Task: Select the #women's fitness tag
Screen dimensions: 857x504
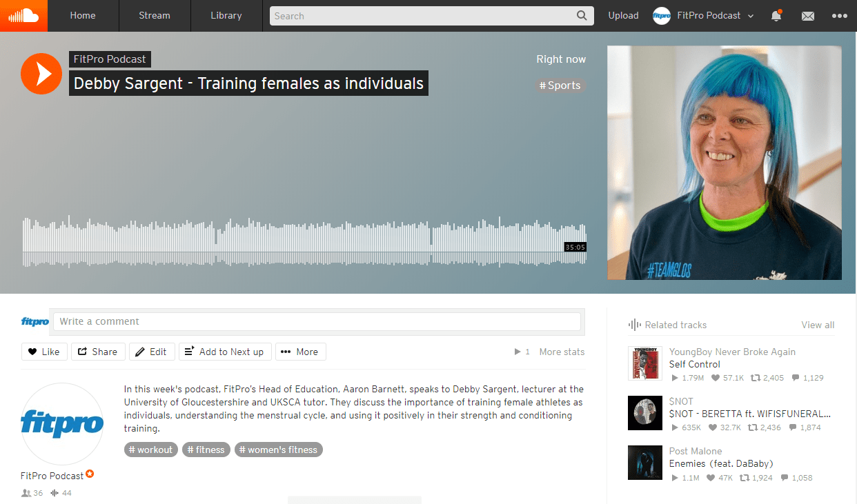Action: pyautogui.click(x=279, y=450)
